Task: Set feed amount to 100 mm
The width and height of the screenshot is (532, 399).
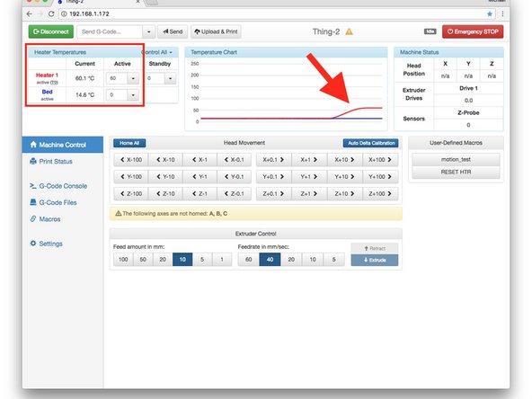Action: tap(123, 260)
